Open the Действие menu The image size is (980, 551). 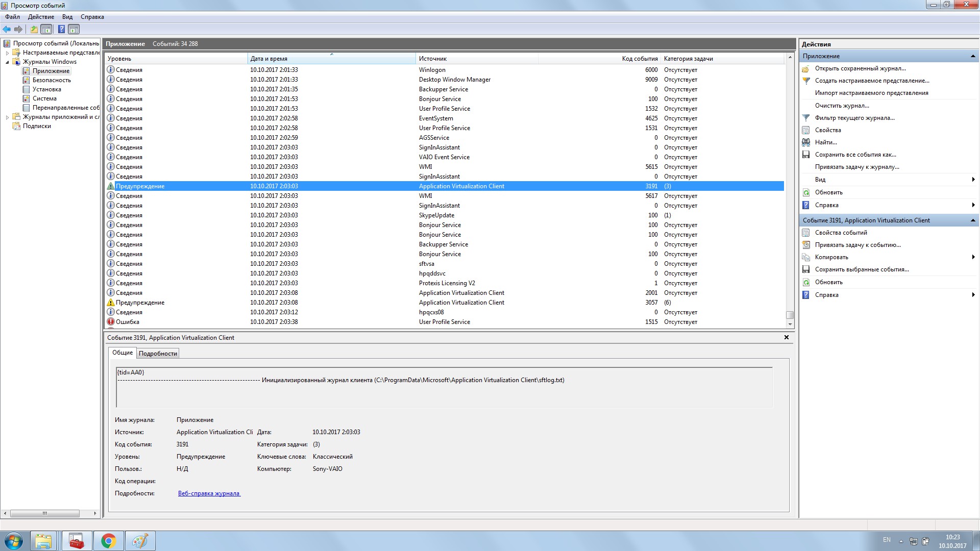41,17
